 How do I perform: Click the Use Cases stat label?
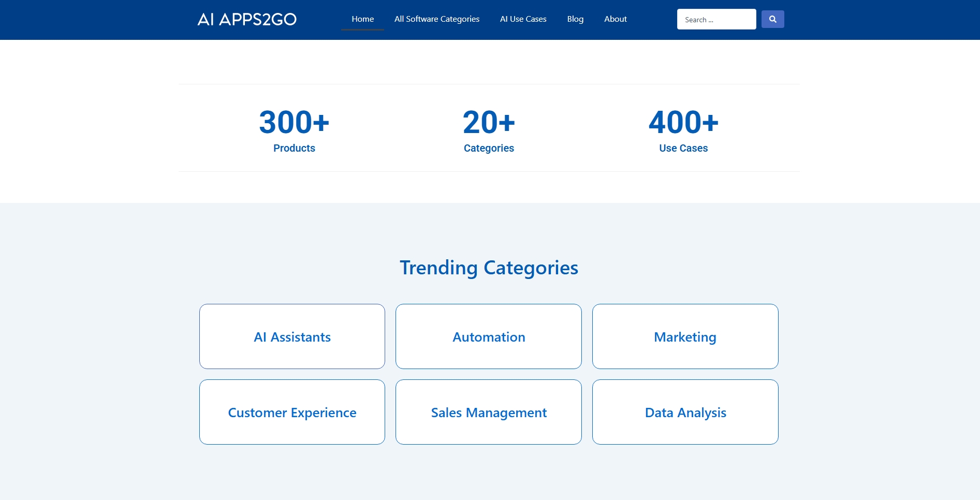[x=683, y=148]
